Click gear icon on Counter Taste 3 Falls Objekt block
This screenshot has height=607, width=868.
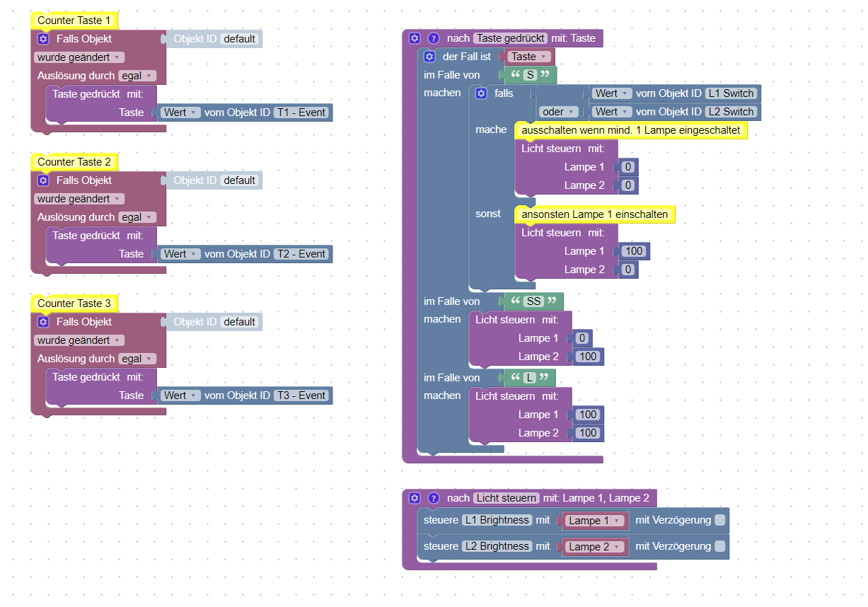click(x=43, y=322)
